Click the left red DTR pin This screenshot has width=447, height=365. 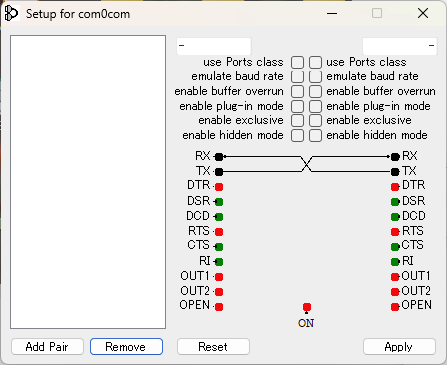[x=219, y=187]
